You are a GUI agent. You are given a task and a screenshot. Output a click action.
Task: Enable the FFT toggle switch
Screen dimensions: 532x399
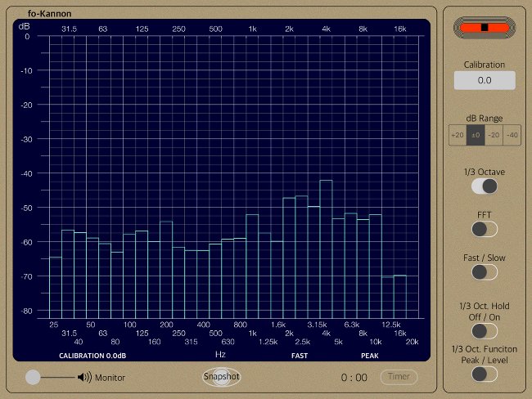pos(484,230)
